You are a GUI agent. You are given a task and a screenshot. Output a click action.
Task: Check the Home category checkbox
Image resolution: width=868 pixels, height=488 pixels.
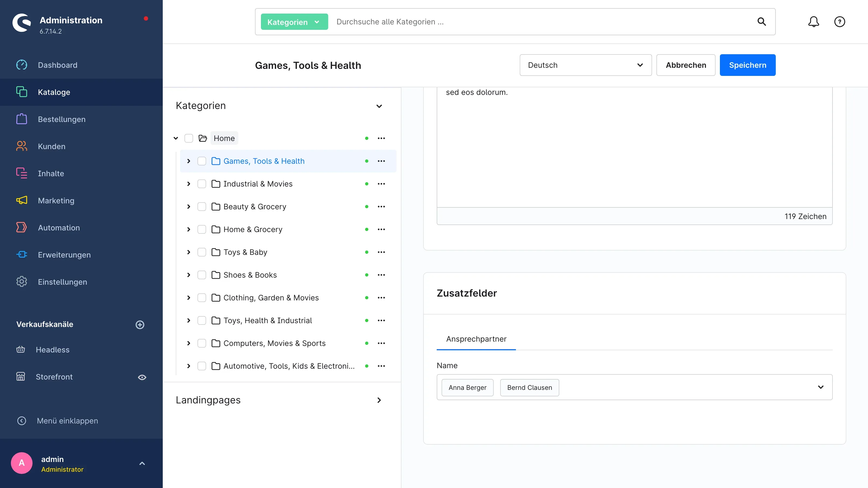click(x=189, y=138)
